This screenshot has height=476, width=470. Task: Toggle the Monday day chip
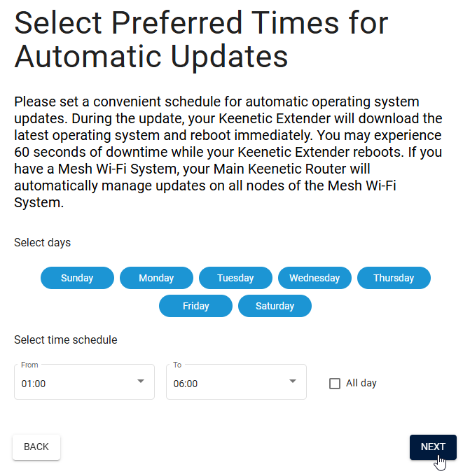coord(156,278)
